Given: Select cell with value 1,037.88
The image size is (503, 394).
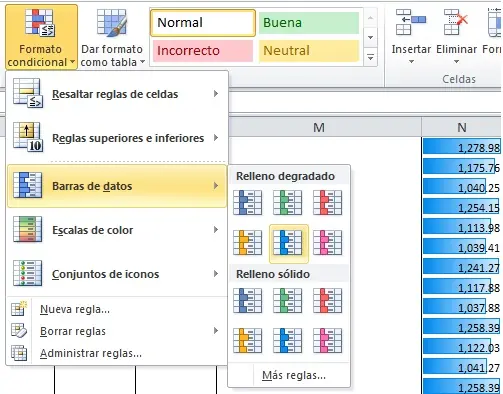Looking at the screenshot, I should coord(462,307).
